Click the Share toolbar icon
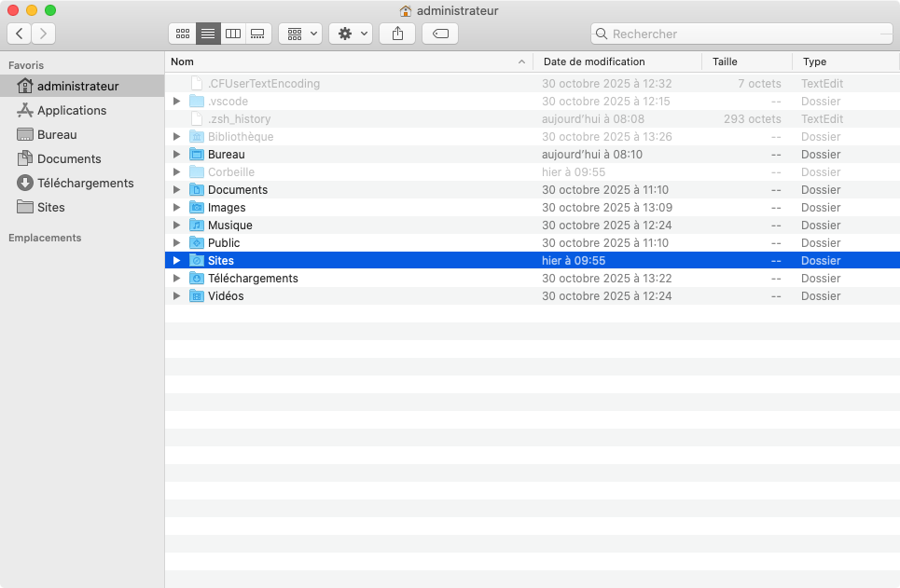This screenshot has height=588, width=900. pos(398,34)
